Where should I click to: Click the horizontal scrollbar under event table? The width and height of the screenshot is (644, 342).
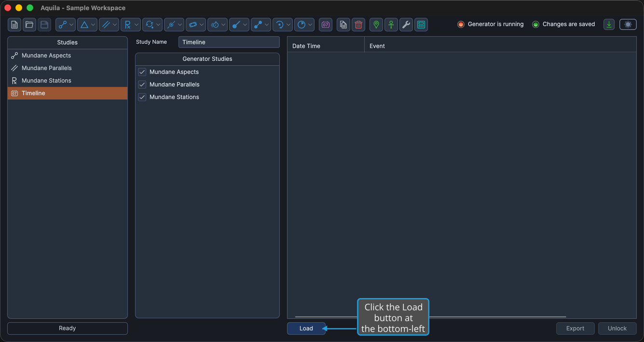point(430,317)
